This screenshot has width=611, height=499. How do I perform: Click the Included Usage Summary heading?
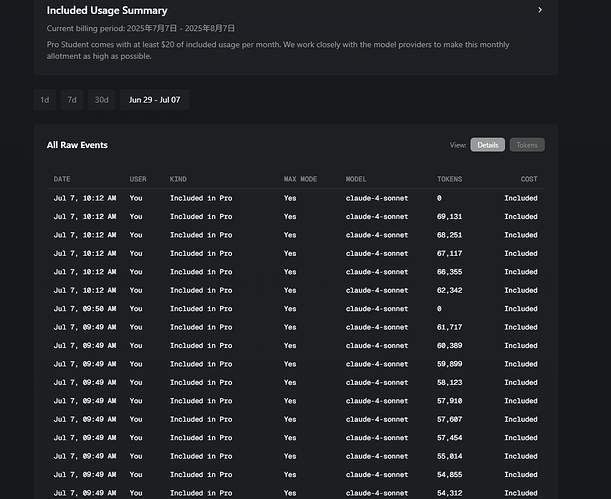[x=107, y=11]
